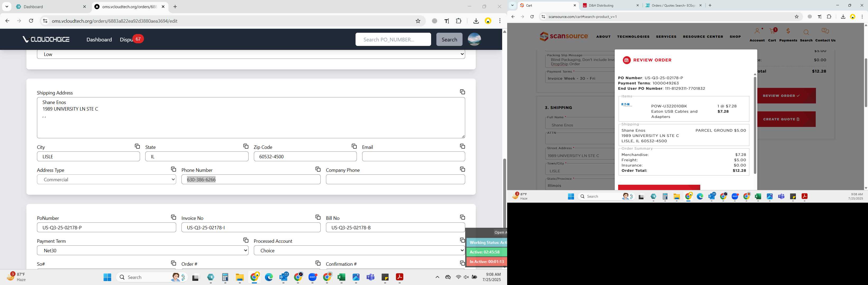Open user profile avatar in CloudChoice
868x285 pixels.
click(x=474, y=39)
